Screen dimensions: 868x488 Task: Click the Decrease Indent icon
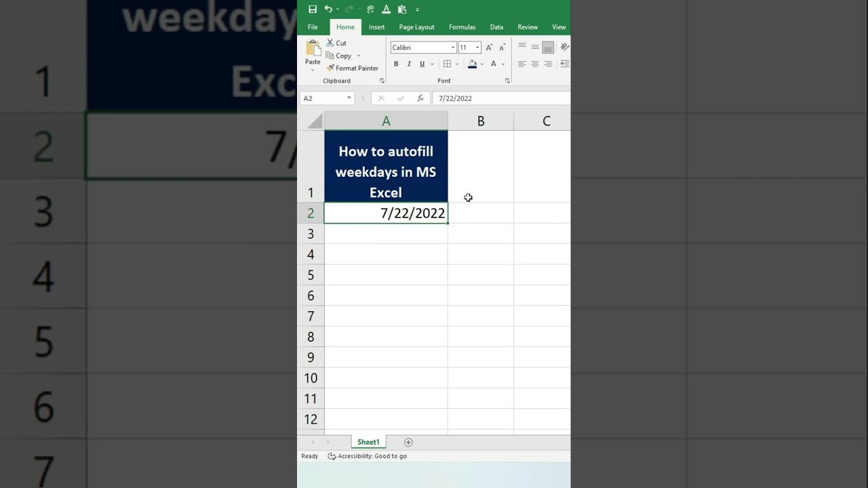click(564, 64)
